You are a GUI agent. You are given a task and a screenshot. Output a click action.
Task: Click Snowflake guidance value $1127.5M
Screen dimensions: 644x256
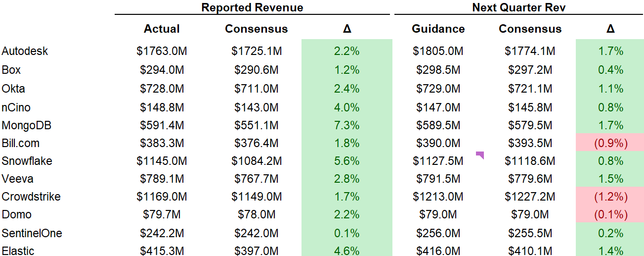point(438,161)
